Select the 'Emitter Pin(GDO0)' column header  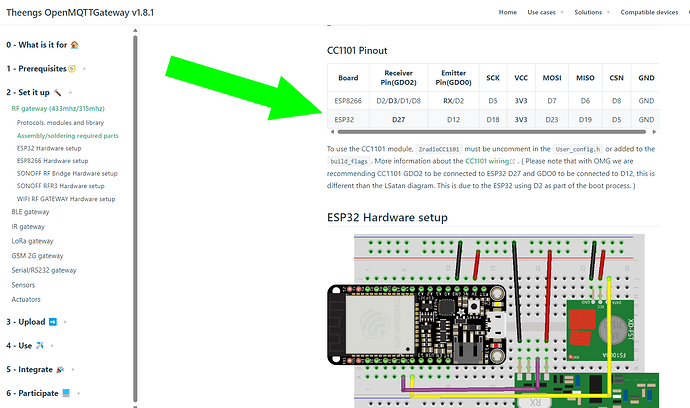point(453,78)
